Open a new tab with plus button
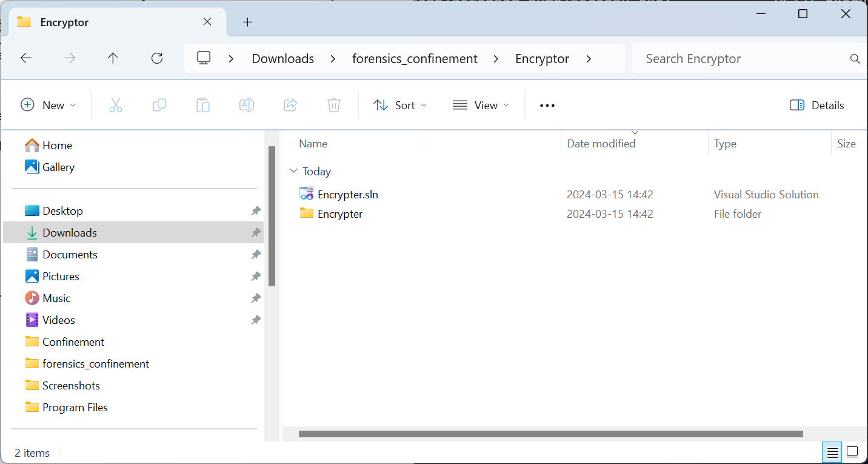Image resolution: width=868 pixels, height=464 pixels. [x=247, y=22]
